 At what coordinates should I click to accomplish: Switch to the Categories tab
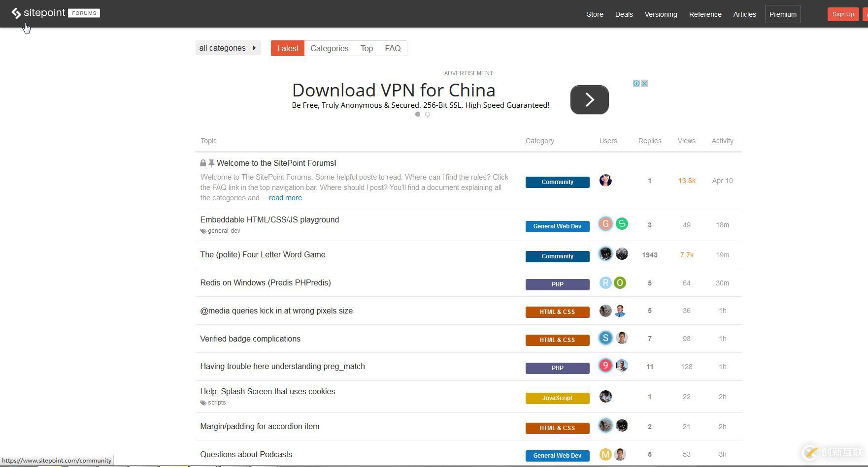(x=330, y=48)
